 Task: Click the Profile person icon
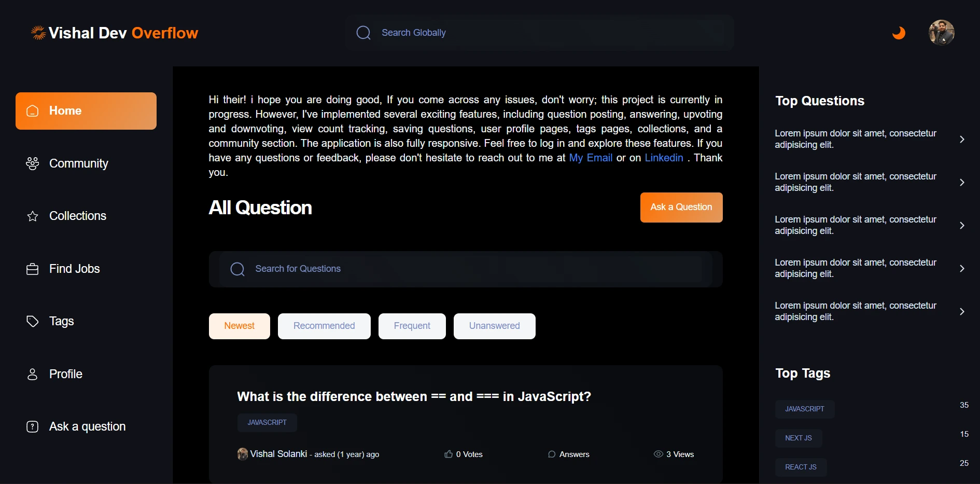coord(32,374)
